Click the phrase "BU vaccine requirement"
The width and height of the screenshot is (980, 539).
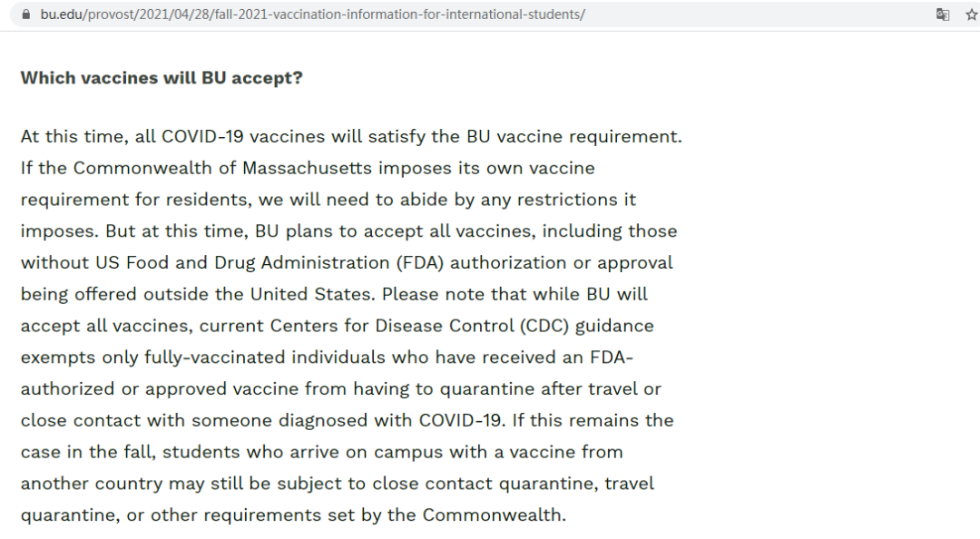(x=573, y=136)
